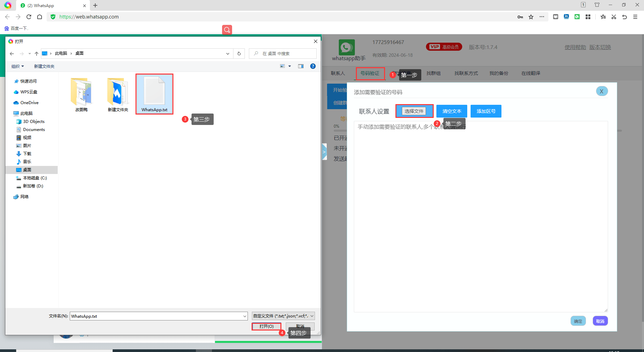Expand the file name history dropdown
644x352 pixels.
(x=245, y=316)
